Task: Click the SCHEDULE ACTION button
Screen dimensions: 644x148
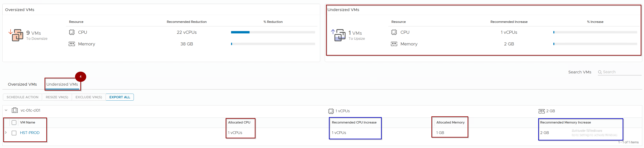Action: (x=23, y=97)
